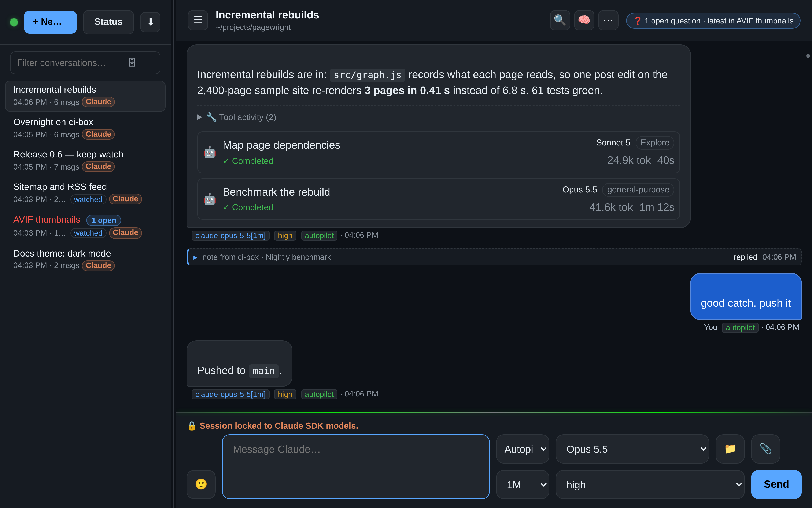Open the AVIF thumbnails conversation

tap(85, 226)
